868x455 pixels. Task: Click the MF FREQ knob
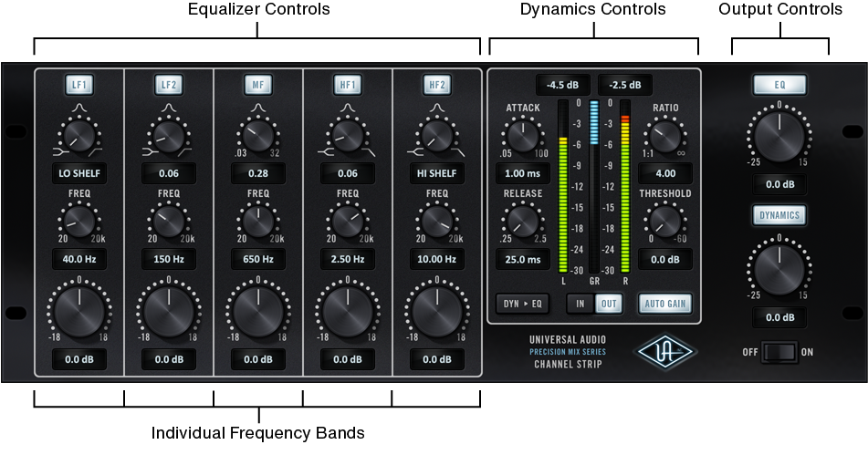[258, 222]
